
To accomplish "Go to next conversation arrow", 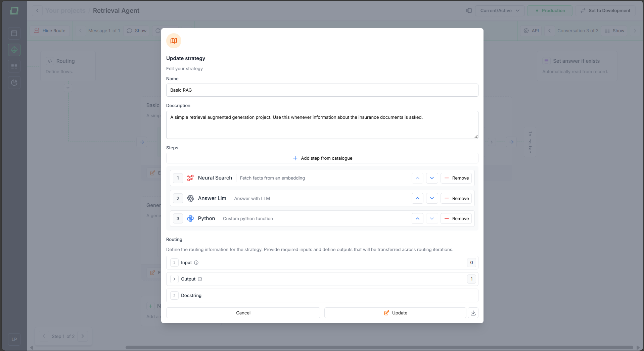I will 635,31.
